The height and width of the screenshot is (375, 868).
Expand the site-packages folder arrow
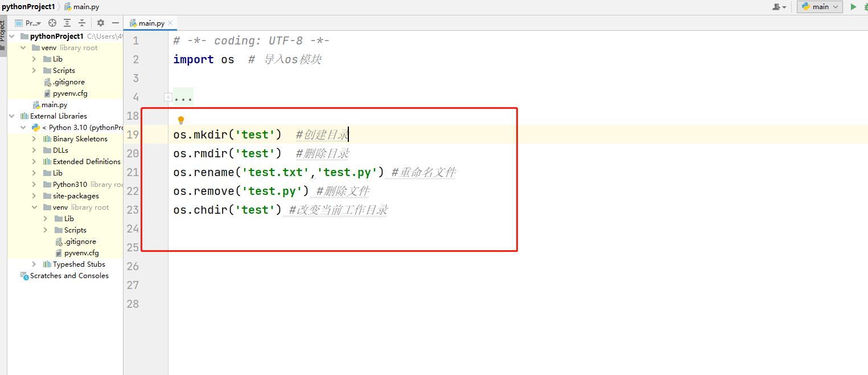click(x=34, y=195)
